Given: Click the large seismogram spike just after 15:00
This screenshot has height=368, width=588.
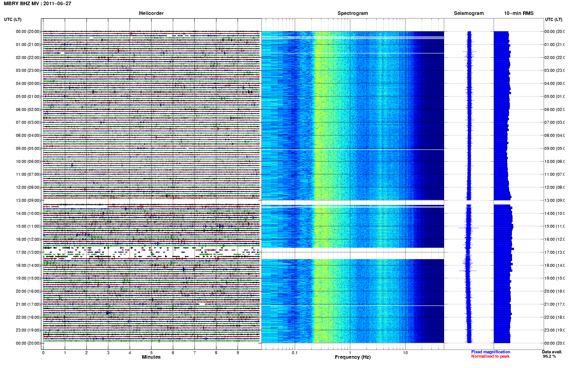Looking at the screenshot, I should [469, 228].
